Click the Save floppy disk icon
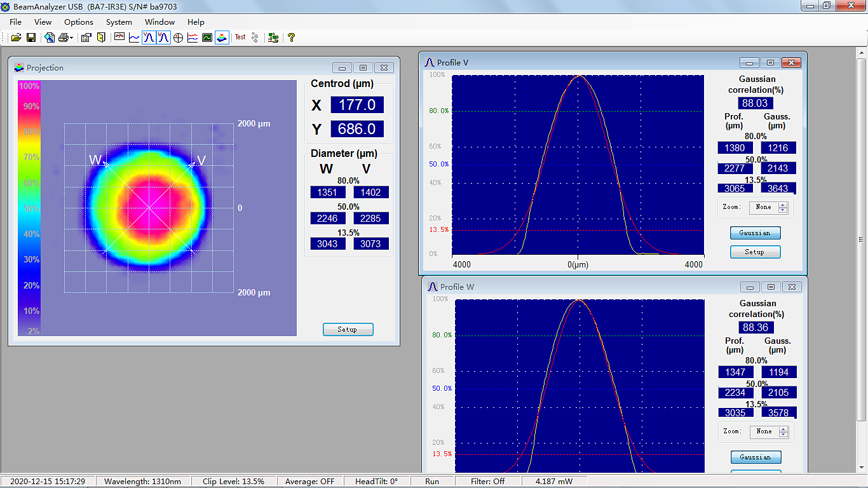This screenshot has width=868, height=488. [31, 37]
